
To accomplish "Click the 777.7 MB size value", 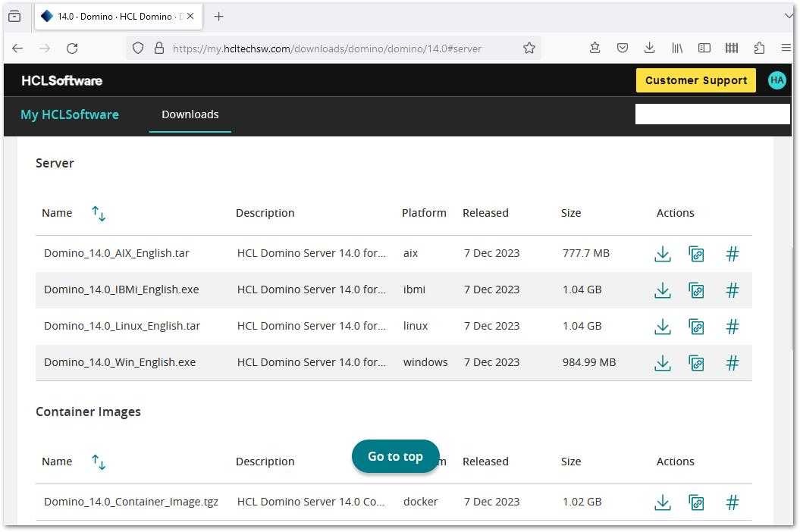I will pos(585,254).
